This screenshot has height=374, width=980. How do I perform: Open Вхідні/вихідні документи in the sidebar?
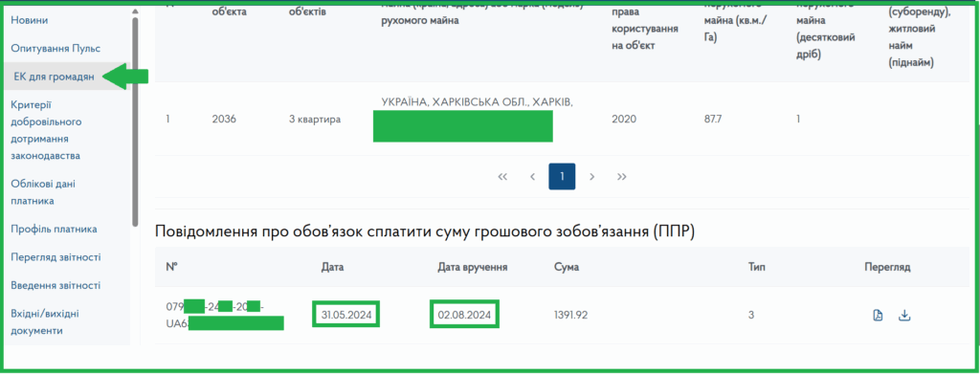(x=45, y=322)
